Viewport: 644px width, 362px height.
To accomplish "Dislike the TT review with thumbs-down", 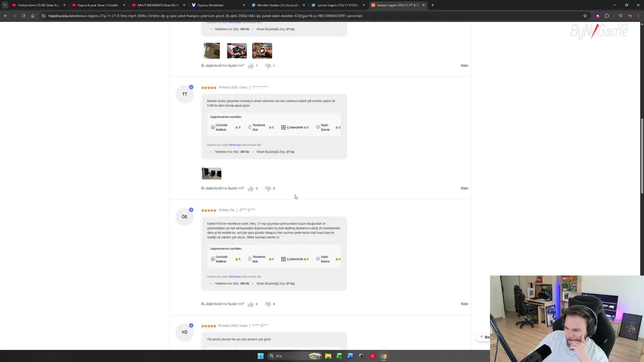I will [268, 189].
